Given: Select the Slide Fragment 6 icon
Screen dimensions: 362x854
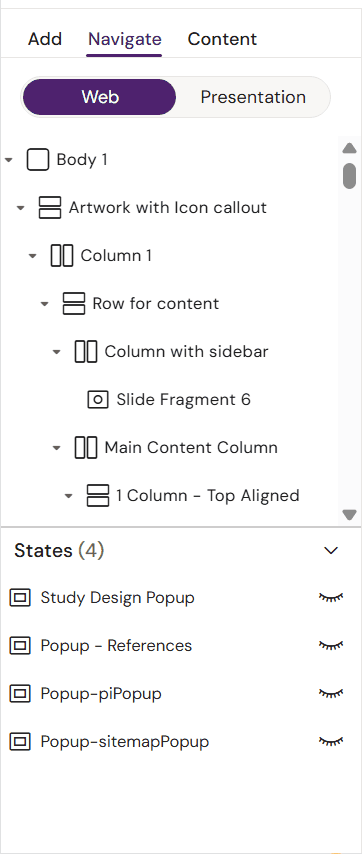Looking at the screenshot, I should 97,400.
